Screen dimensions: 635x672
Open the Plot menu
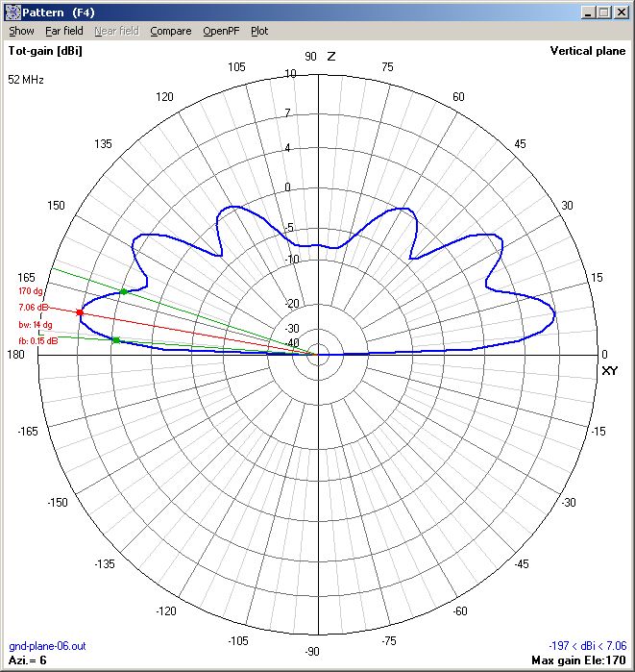259,31
